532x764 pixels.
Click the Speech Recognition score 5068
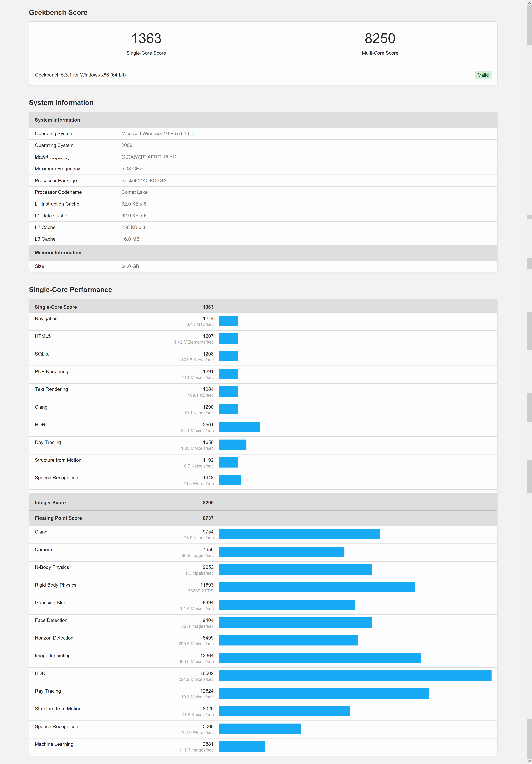208,726
